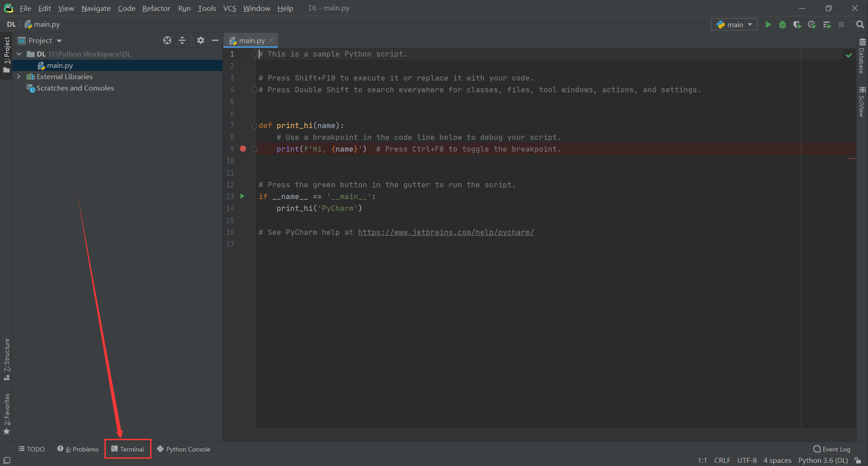Select main.py in the project tree

pyautogui.click(x=60, y=66)
